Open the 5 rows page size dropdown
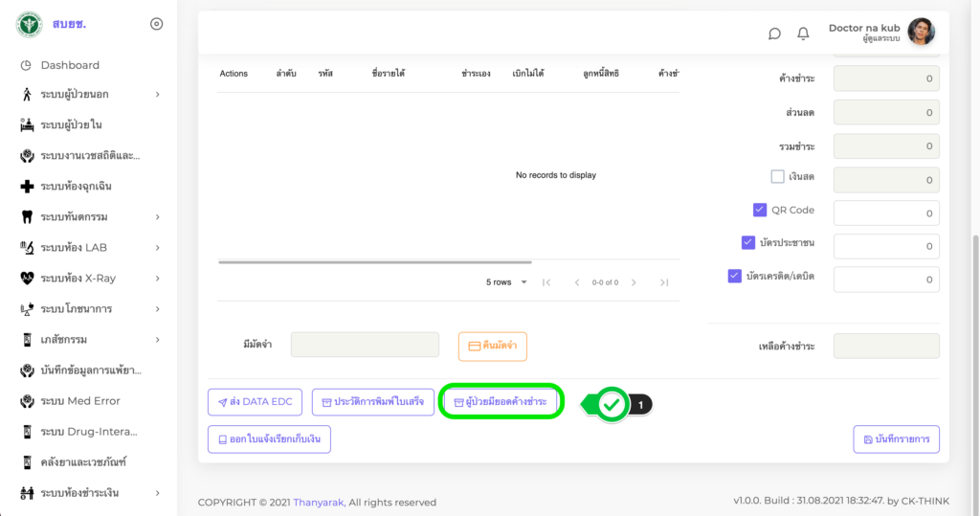This screenshot has width=980, height=516. (x=504, y=282)
